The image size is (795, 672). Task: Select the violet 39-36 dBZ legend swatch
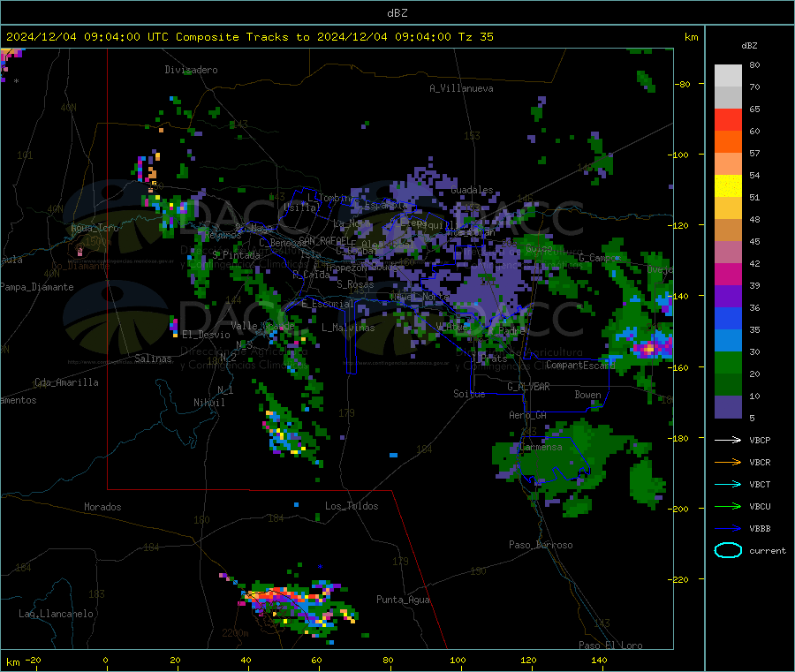(728, 297)
